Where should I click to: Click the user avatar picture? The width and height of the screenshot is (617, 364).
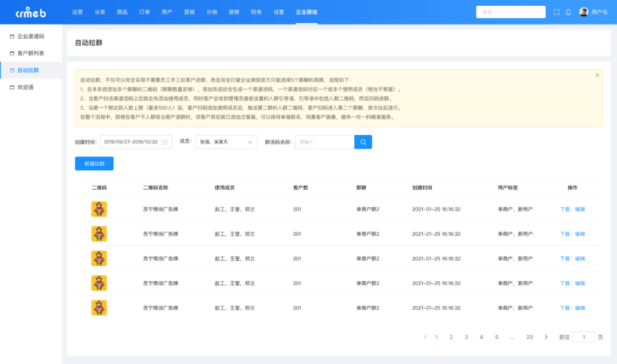coord(583,12)
